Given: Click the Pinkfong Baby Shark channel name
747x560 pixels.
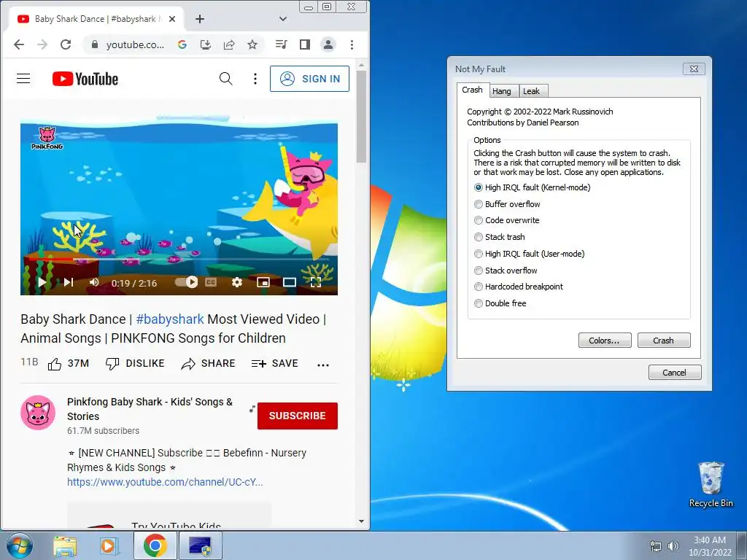Looking at the screenshot, I should 150,408.
